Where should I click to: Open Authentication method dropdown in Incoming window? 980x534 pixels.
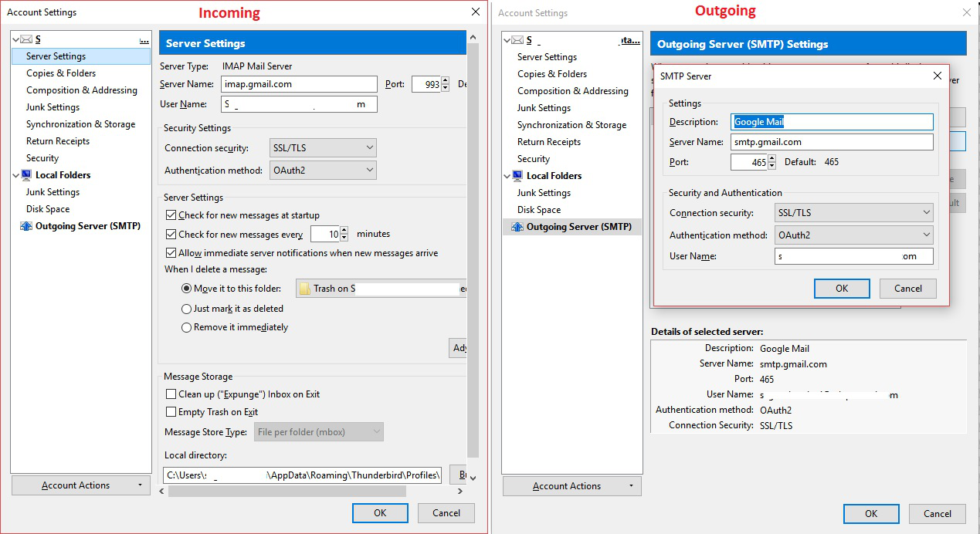point(323,170)
